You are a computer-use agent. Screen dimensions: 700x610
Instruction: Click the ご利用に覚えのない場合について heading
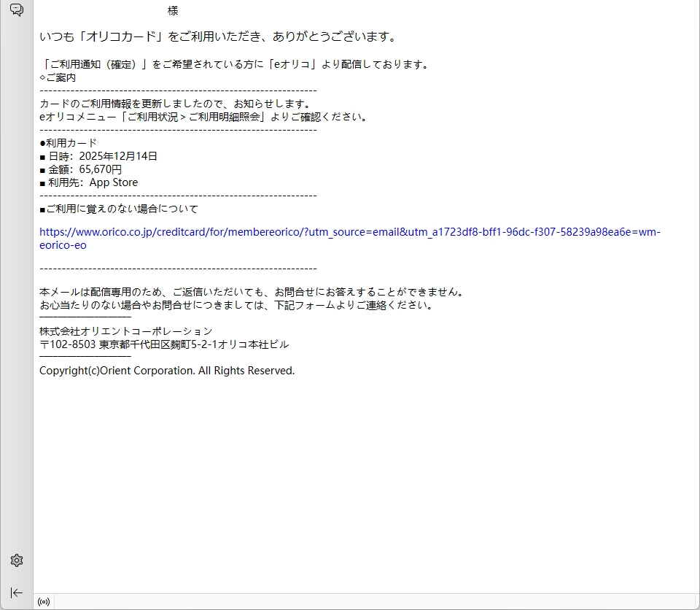[118, 209]
